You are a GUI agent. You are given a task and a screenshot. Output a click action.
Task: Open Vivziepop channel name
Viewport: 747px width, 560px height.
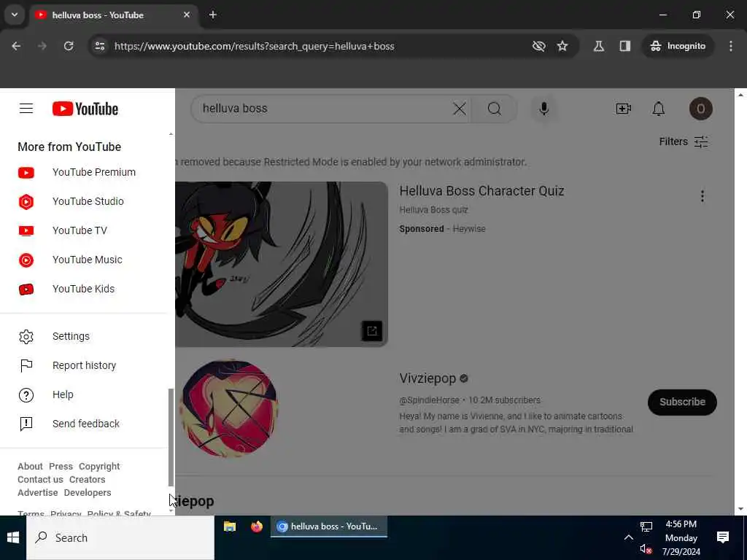coord(427,378)
